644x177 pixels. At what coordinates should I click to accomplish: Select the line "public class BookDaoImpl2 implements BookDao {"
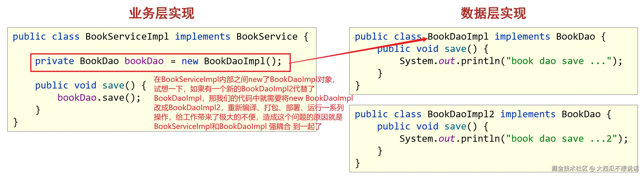(483, 114)
